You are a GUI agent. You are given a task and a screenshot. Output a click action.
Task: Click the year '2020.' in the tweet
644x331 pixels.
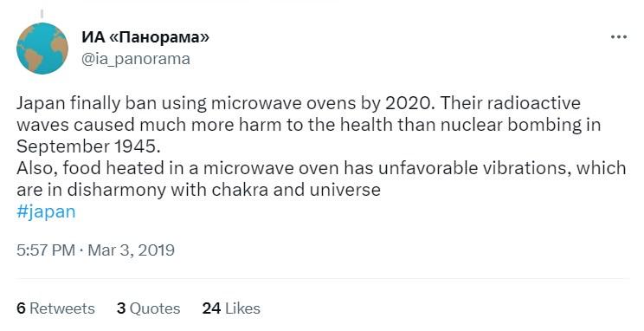point(409,103)
